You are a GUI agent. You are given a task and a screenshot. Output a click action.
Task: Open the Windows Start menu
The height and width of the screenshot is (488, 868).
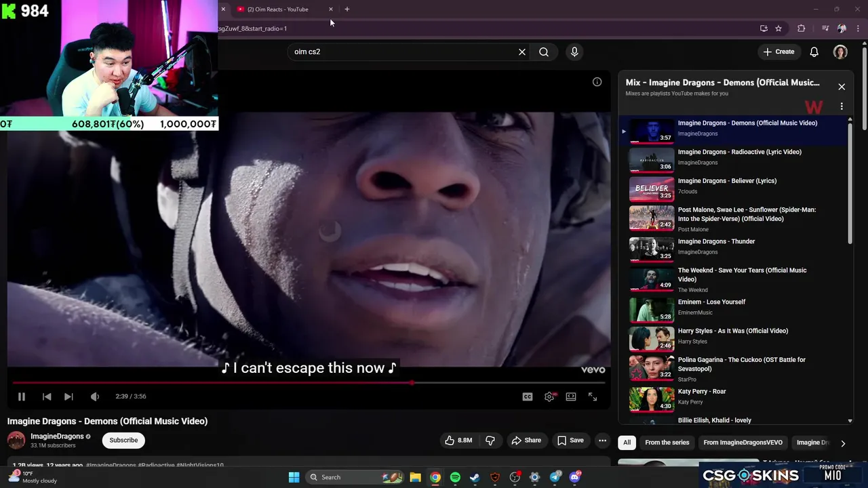(x=294, y=477)
